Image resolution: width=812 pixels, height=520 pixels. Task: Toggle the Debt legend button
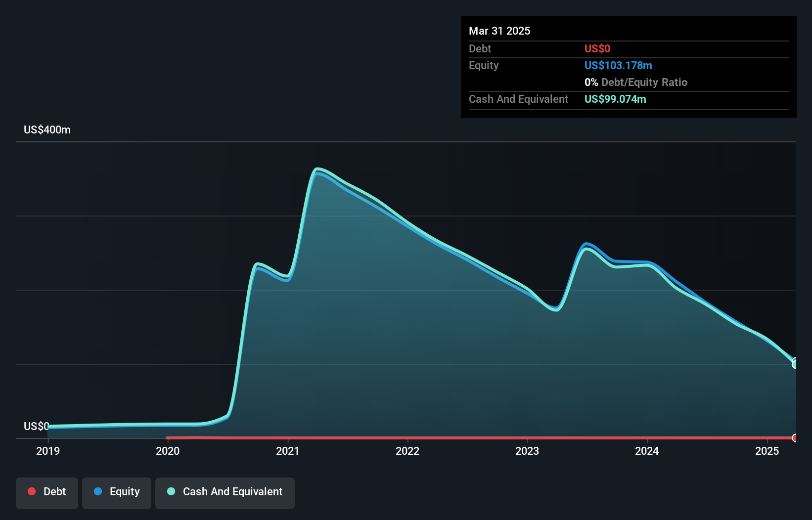47,493
